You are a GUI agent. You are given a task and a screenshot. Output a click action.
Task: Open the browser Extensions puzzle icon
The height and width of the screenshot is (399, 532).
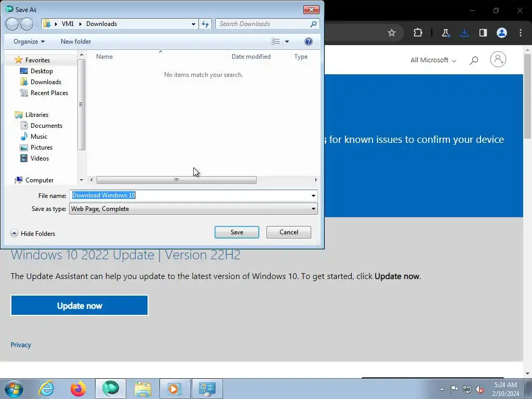pos(418,33)
